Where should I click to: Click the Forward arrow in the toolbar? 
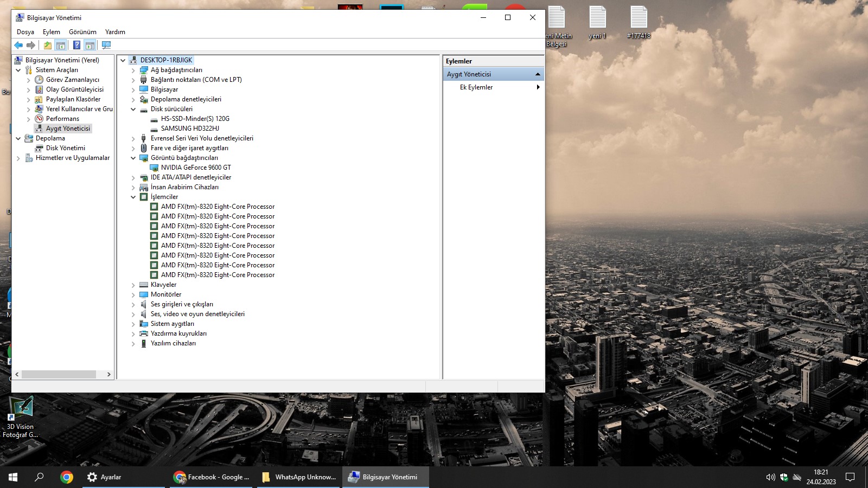[31, 46]
